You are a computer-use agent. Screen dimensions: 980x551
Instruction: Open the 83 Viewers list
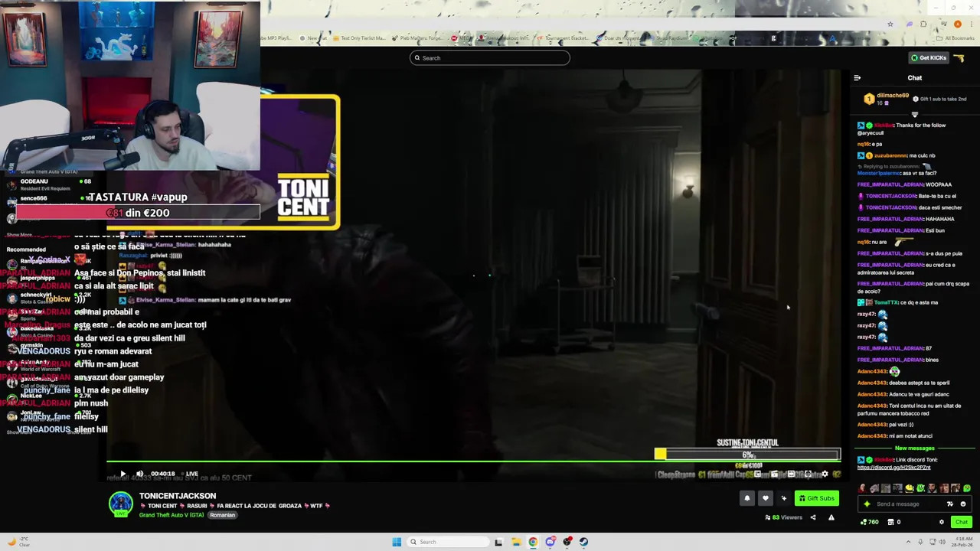point(783,517)
